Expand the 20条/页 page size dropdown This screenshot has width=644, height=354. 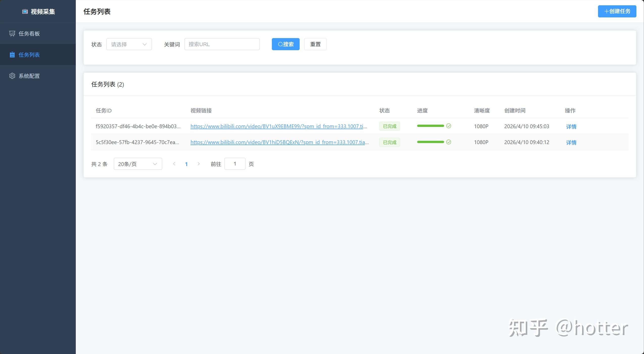point(138,164)
